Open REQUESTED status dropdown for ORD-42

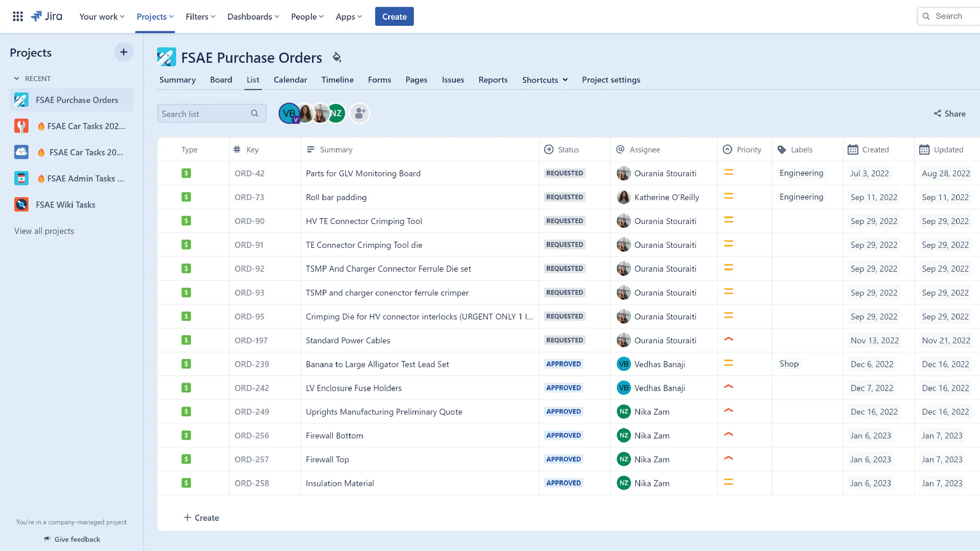(x=565, y=173)
